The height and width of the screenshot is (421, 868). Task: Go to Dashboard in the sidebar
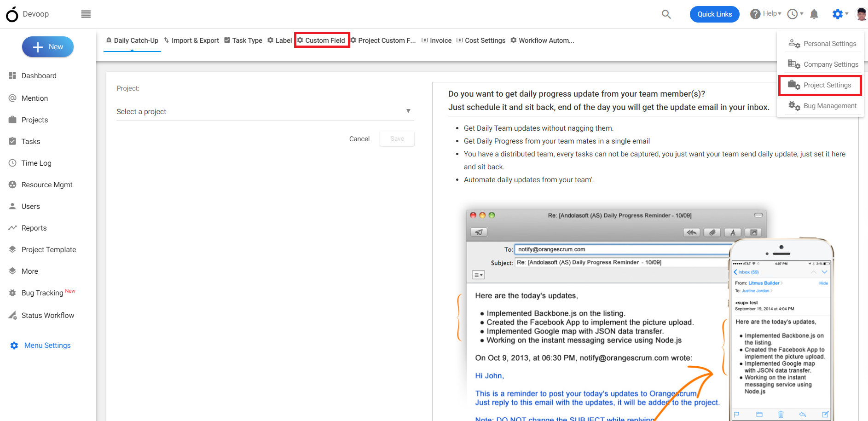pos(39,75)
